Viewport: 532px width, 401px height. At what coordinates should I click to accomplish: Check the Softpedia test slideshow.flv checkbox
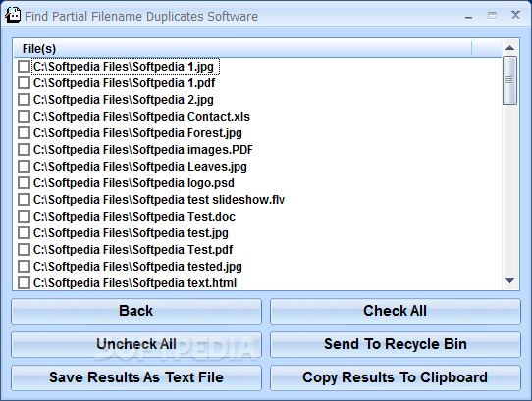pyautogui.click(x=25, y=200)
